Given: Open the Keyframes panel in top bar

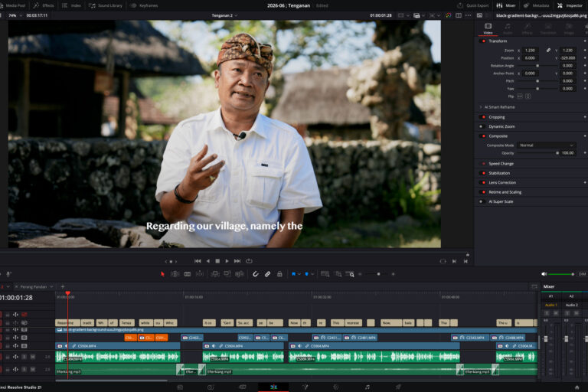Looking at the screenshot, I should pyautogui.click(x=144, y=5).
